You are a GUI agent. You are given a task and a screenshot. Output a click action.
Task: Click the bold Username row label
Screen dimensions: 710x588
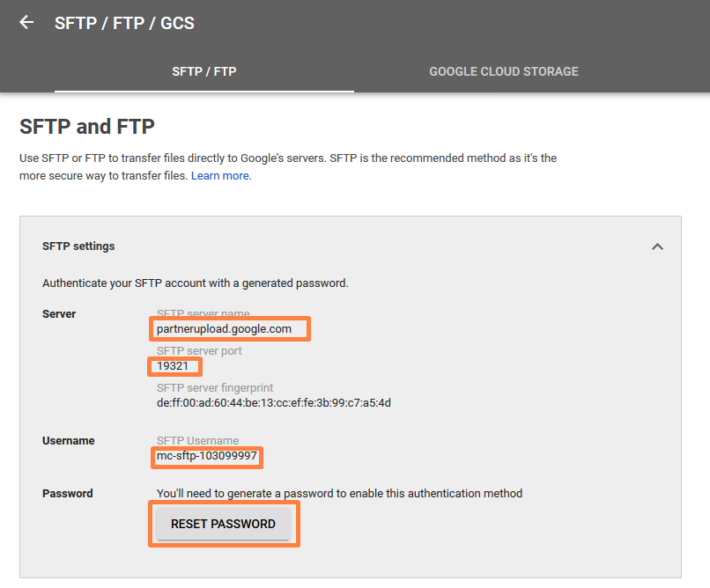[69, 441]
